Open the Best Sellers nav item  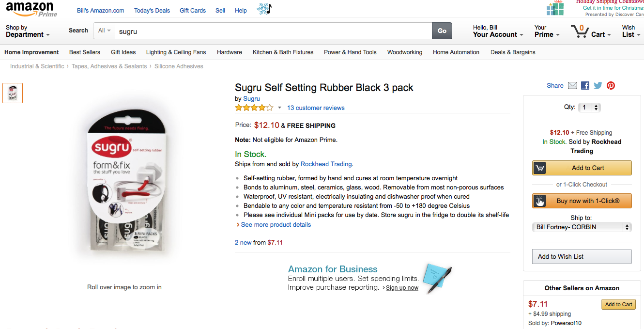click(85, 52)
